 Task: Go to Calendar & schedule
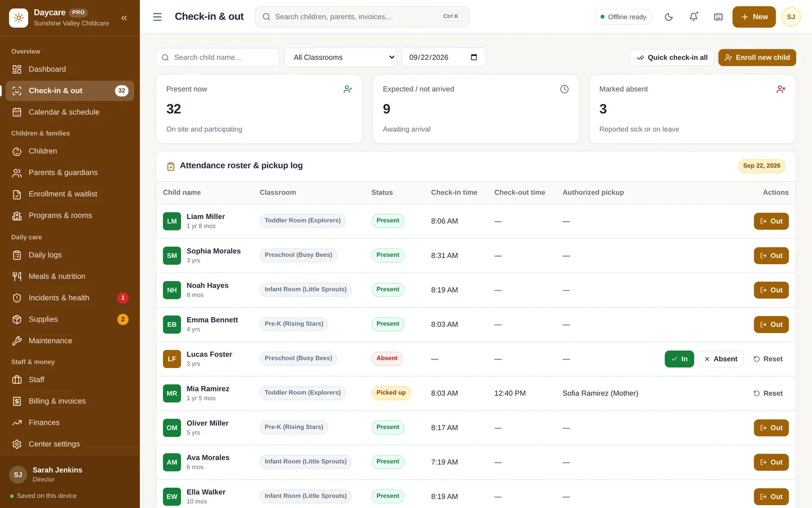point(70,112)
